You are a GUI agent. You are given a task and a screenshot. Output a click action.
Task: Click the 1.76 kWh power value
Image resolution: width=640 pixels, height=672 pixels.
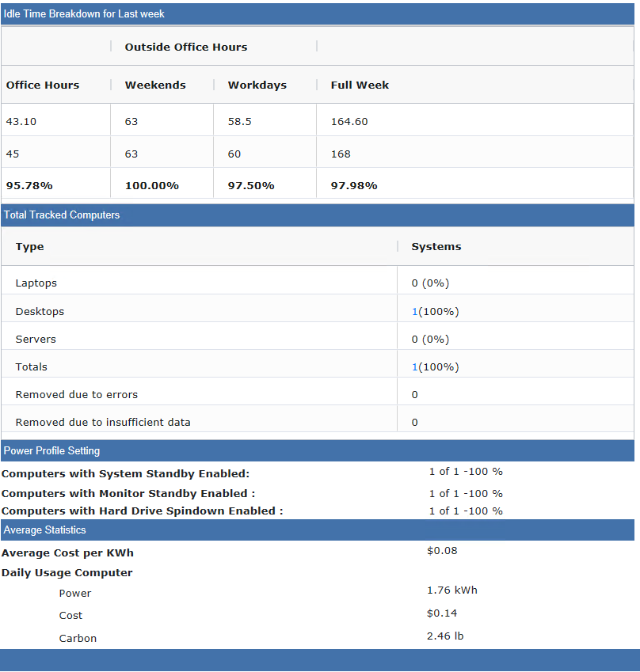451,590
